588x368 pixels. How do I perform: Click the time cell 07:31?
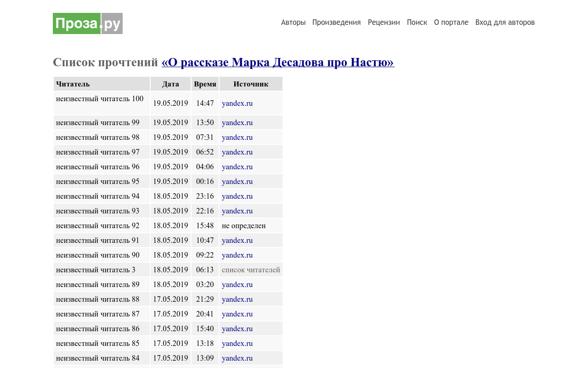pyautogui.click(x=205, y=137)
